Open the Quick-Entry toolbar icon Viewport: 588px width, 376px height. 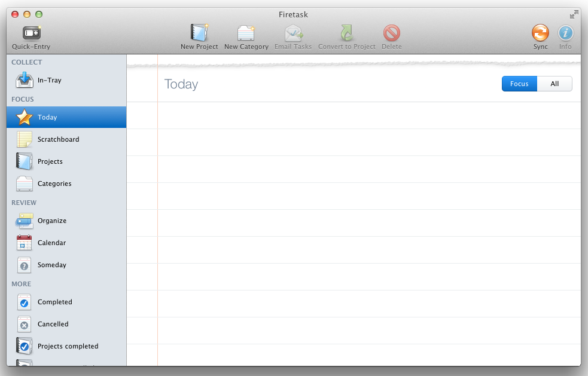[31, 33]
